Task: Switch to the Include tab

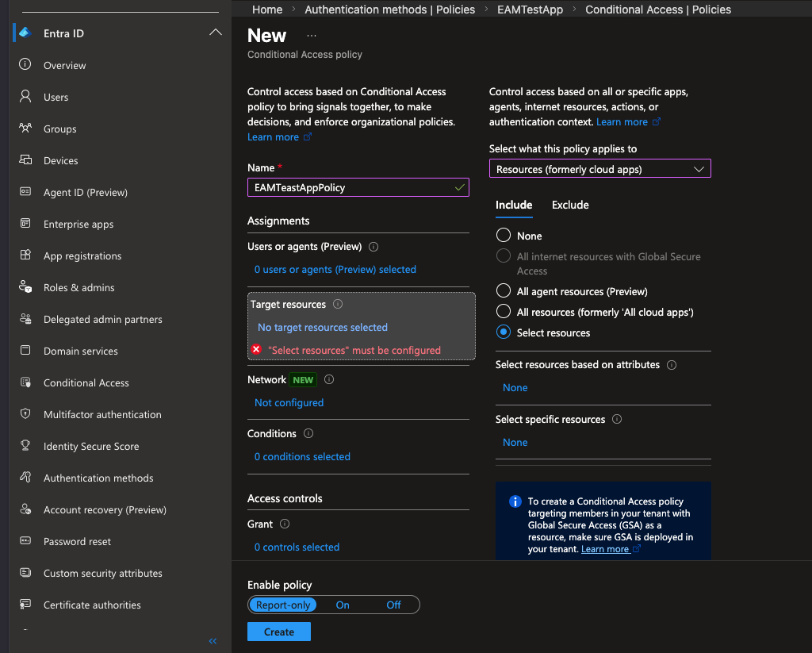Action: coord(514,205)
